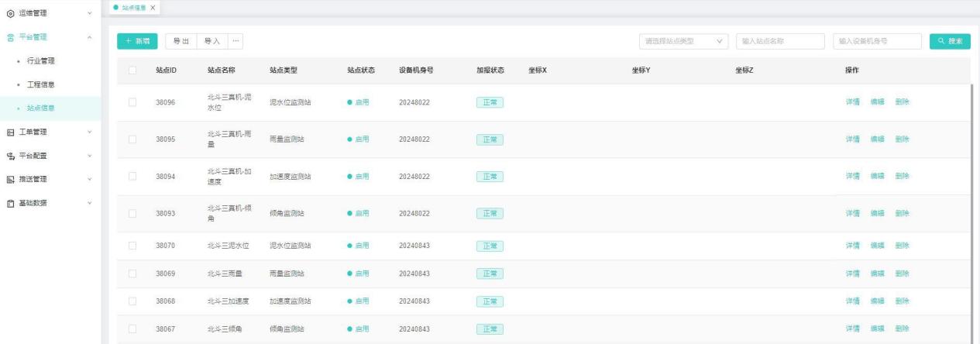Close the 站点信息 tab with X

(x=153, y=8)
